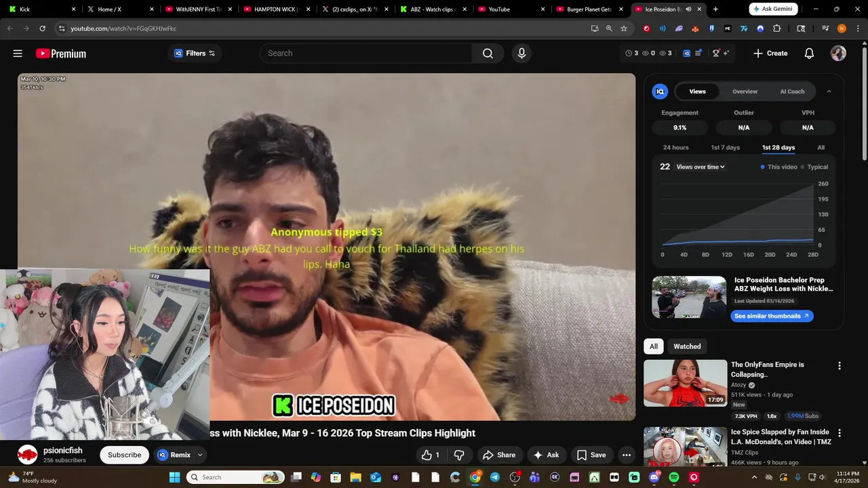Open more video actions ellipsis

[627, 455]
